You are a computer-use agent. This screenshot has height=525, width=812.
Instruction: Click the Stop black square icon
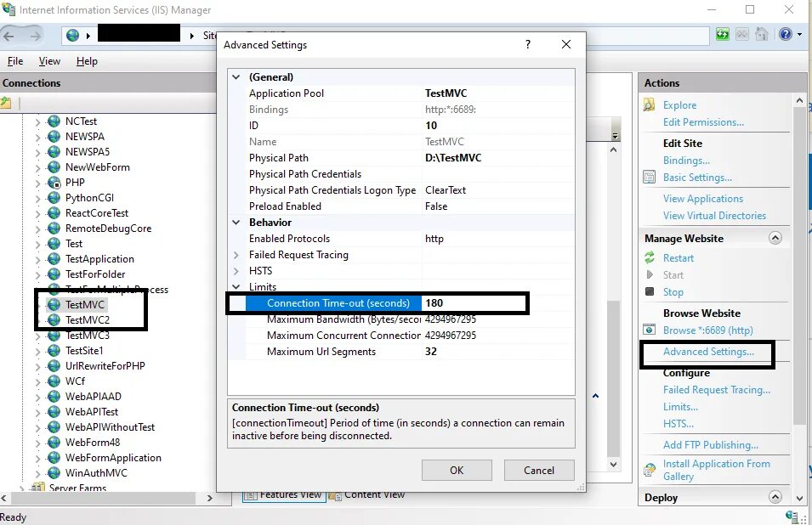click(x=650, y=291)
